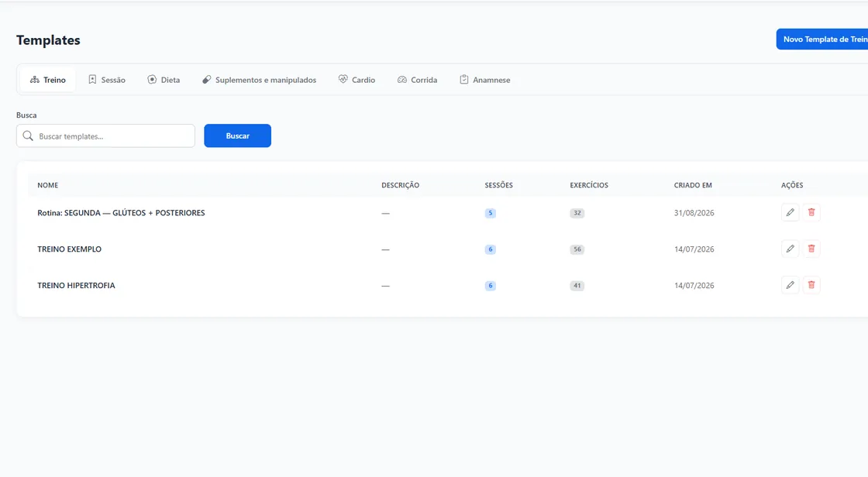
Task: Click the Buscar button
Action: point(237,136)
